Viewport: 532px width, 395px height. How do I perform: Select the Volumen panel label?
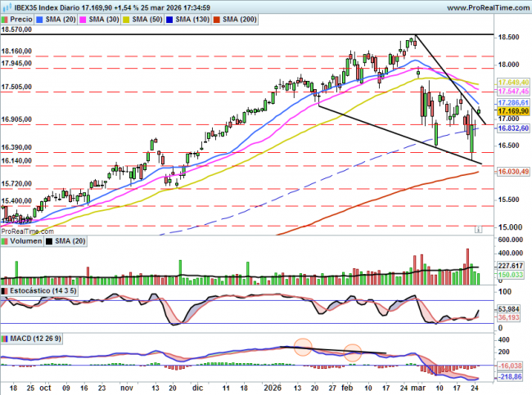coord(26,241)
